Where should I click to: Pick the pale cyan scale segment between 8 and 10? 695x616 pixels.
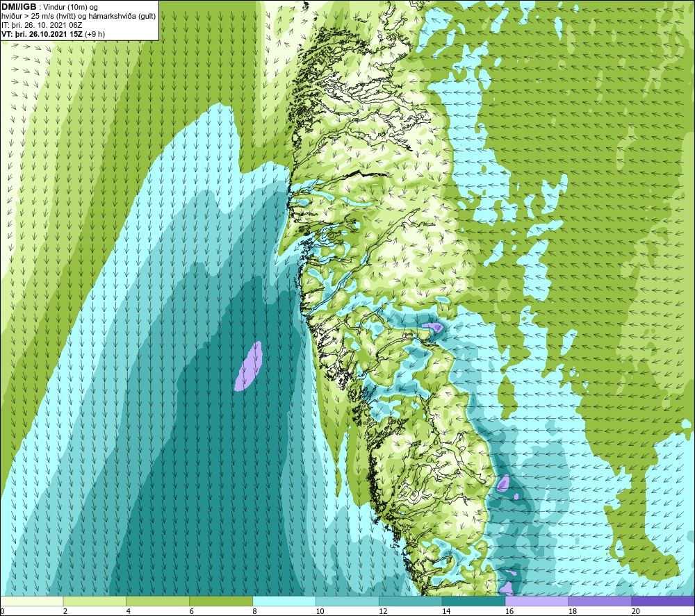click(284, 601)
